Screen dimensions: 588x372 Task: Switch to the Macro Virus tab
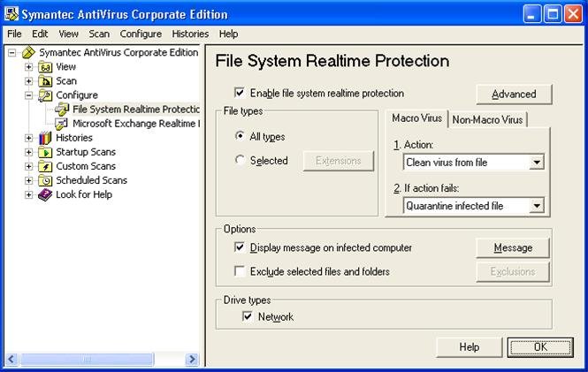tap(416, 118)
